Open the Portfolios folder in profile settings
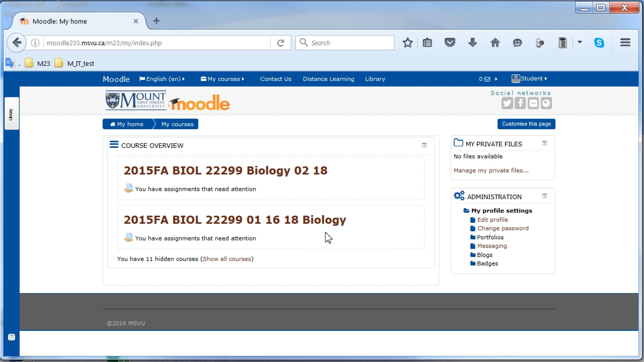This screenshot has height=362, width=644. pyautogui.click(x=490, y=237)
